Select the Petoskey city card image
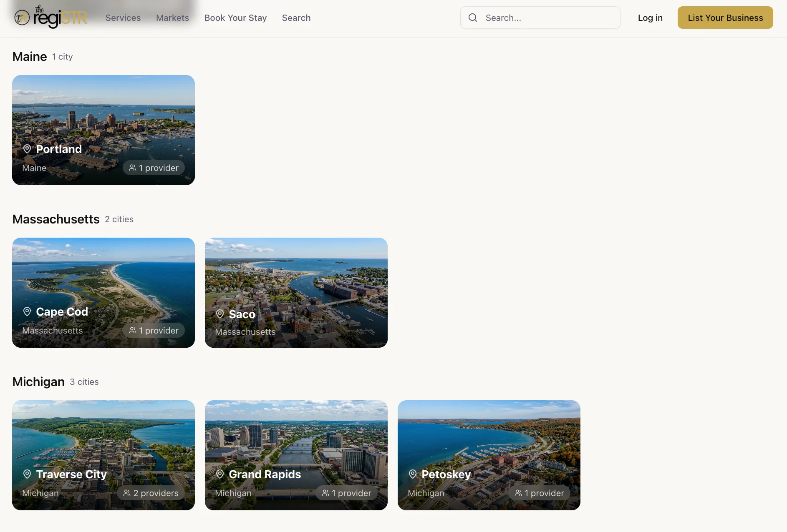The width and height of the screenshot is (787, 532). coord(489,455)
